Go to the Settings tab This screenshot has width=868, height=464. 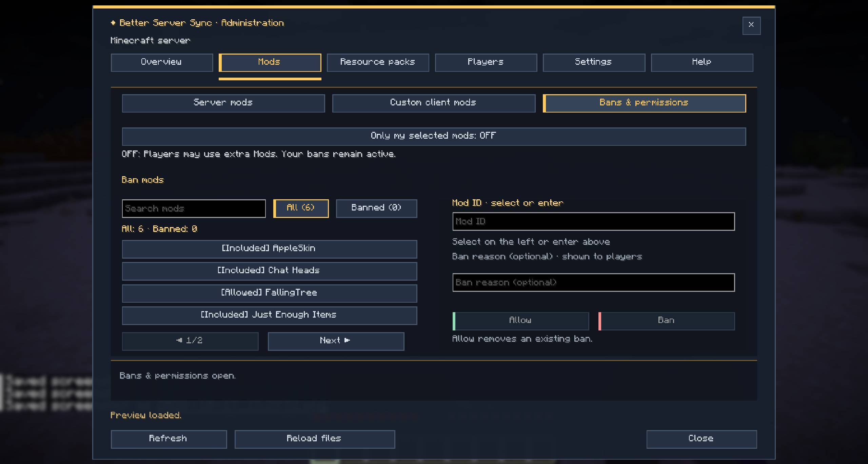pos(594,62)
